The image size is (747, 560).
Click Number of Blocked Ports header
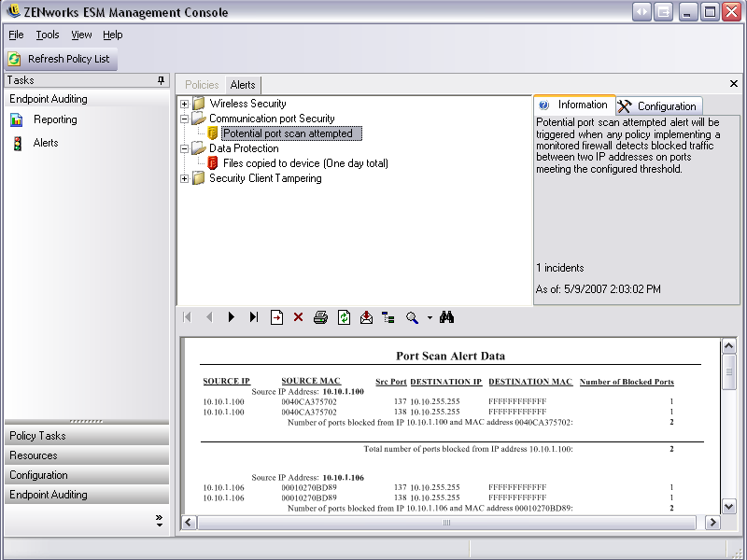point(627,382)
